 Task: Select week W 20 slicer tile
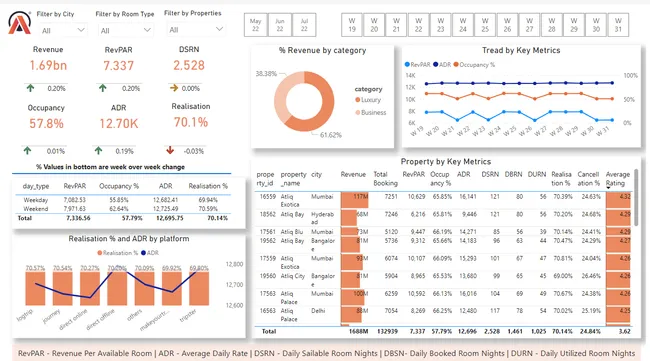pyautogui.click(x=374, y=25)
